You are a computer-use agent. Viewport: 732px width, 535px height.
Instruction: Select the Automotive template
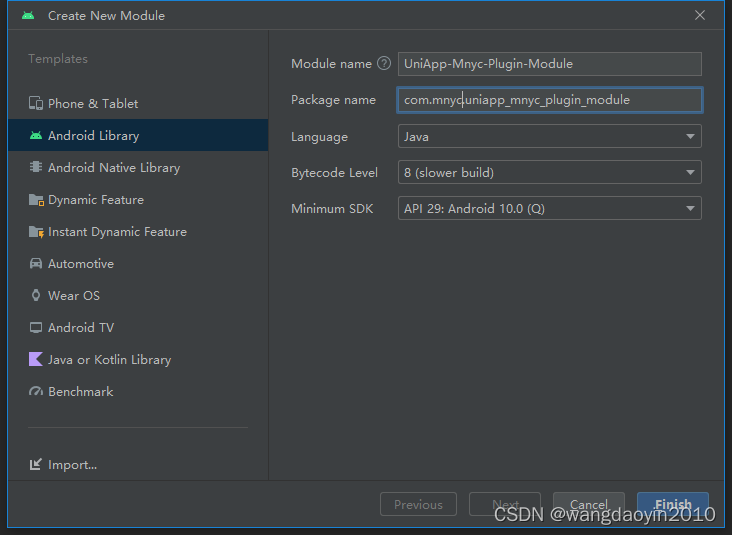[x=138, y=264]
